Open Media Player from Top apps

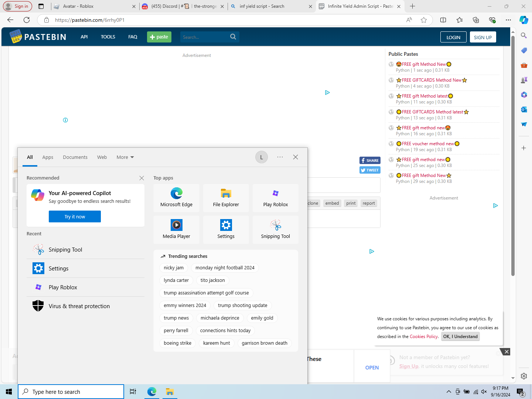pyautogui.click(x=176, y=230)
